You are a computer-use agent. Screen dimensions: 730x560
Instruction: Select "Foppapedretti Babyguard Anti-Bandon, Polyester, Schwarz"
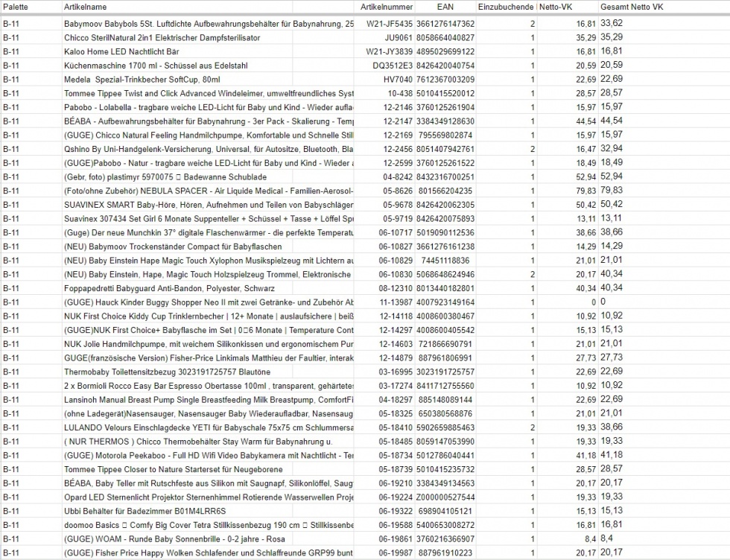pos(170,289)
